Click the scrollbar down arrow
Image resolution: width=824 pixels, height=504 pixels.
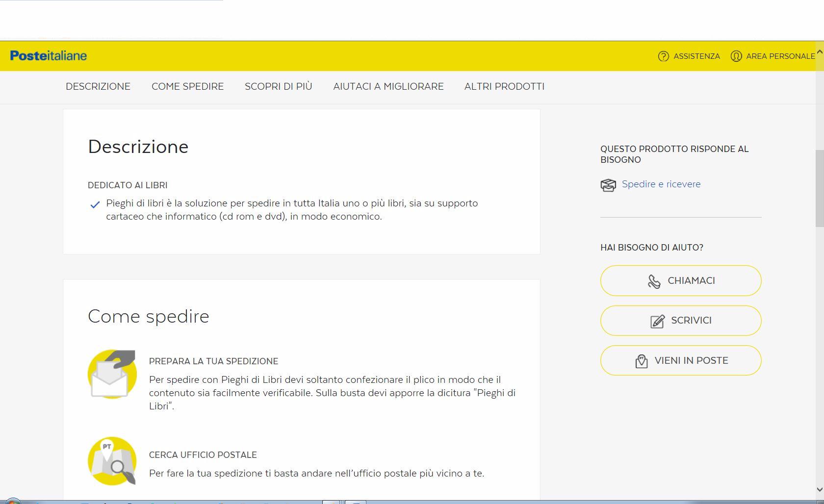pos(819,489)
